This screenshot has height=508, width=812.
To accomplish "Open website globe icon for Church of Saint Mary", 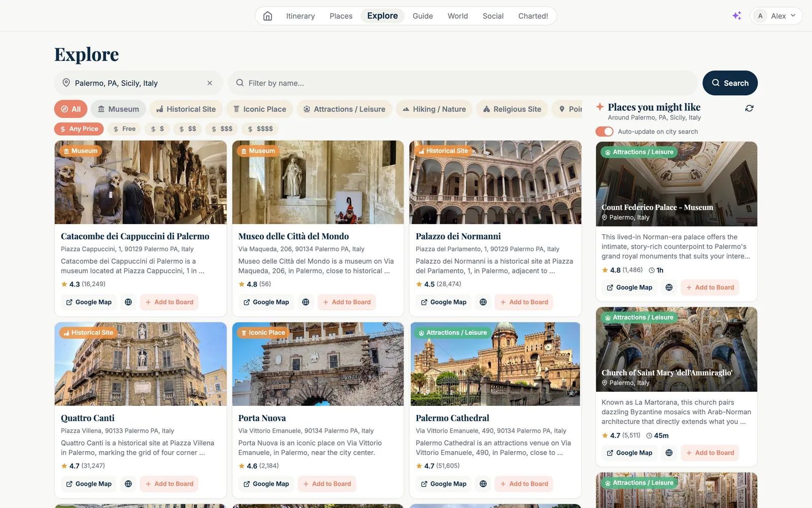I will pos(669,453).
